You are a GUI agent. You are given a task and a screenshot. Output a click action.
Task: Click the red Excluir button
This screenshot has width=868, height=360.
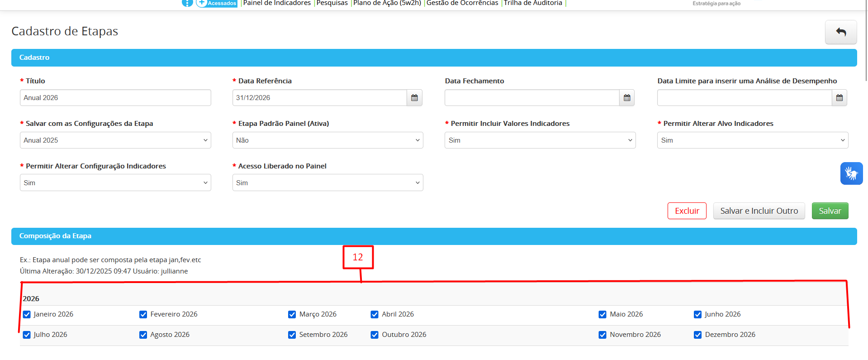[x=687, y=211]
